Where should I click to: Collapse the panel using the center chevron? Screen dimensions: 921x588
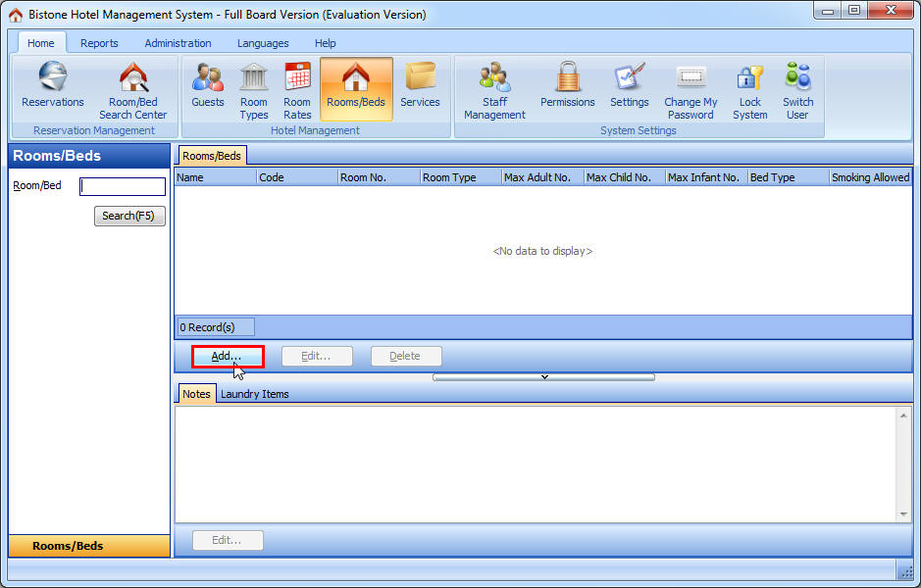pyautogui.click(x=544, y=376)
